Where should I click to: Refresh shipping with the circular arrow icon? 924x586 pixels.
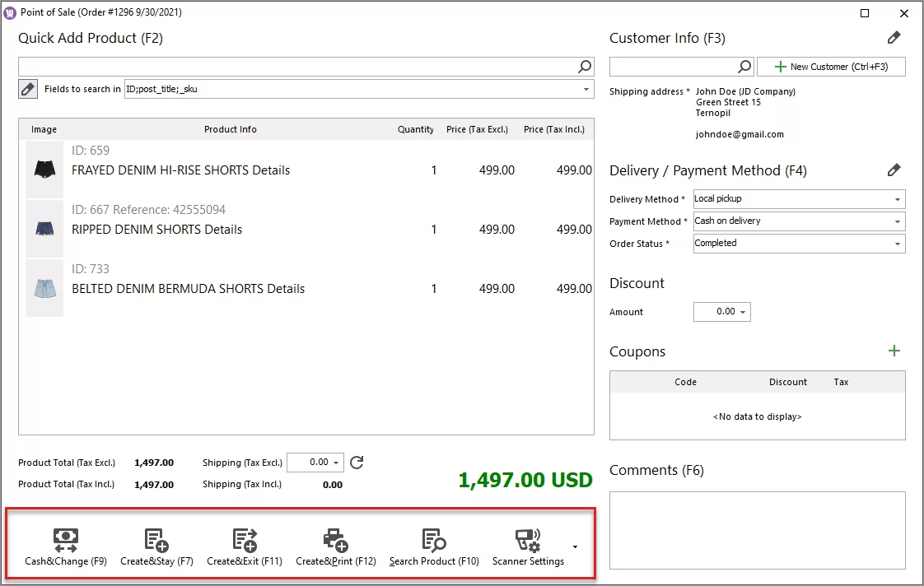pyautogui.click(x=356, y=463)
